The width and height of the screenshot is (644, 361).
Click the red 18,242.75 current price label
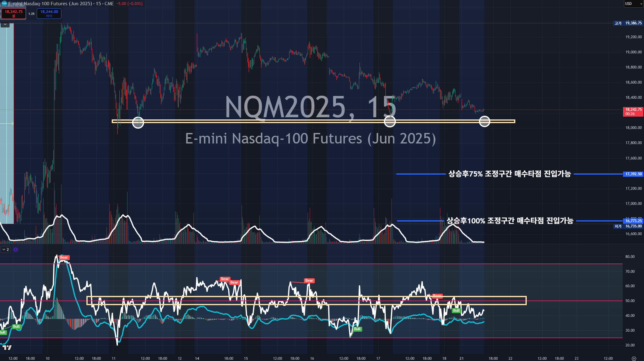coord(633,110)
